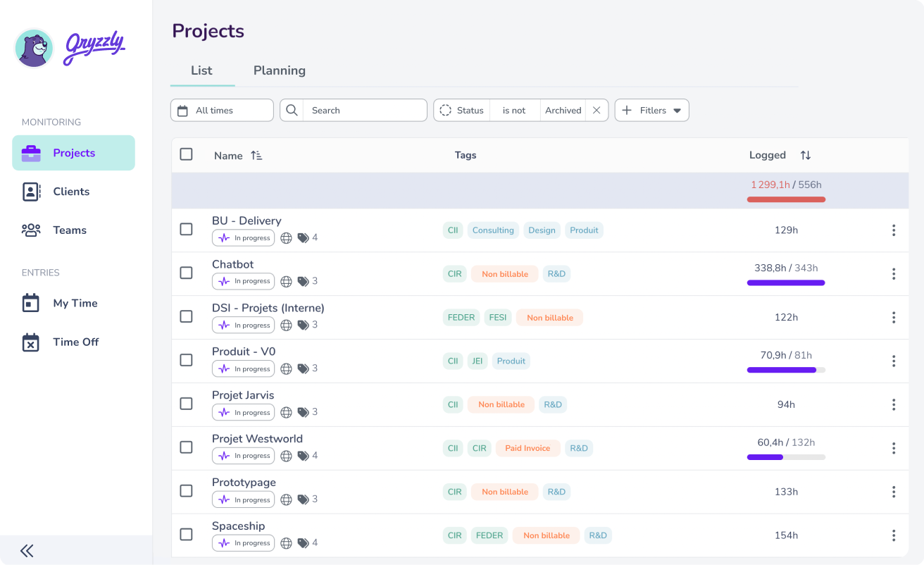Screen dimensions: 924x565
Task: Check the Chatbot project checkbox
Action: (x=186, y=273)
